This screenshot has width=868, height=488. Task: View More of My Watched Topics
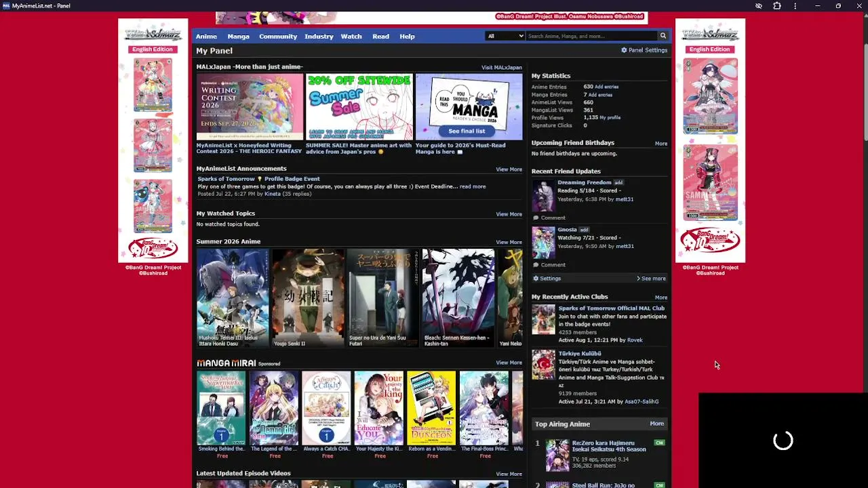(x=509, y=214)
